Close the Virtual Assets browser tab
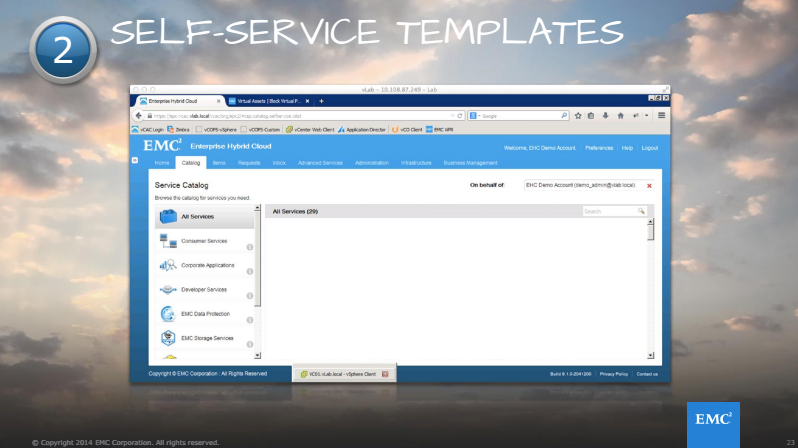 click(x=307, y=101)
